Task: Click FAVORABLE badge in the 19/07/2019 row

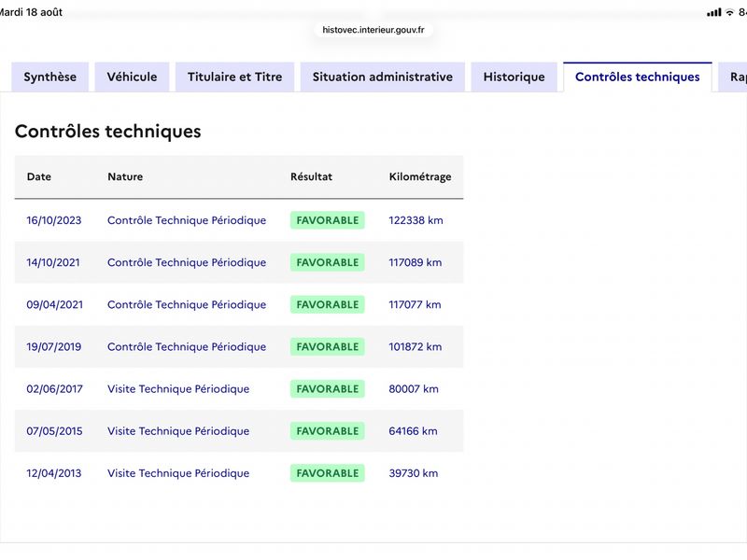Action: pos(328,346)
